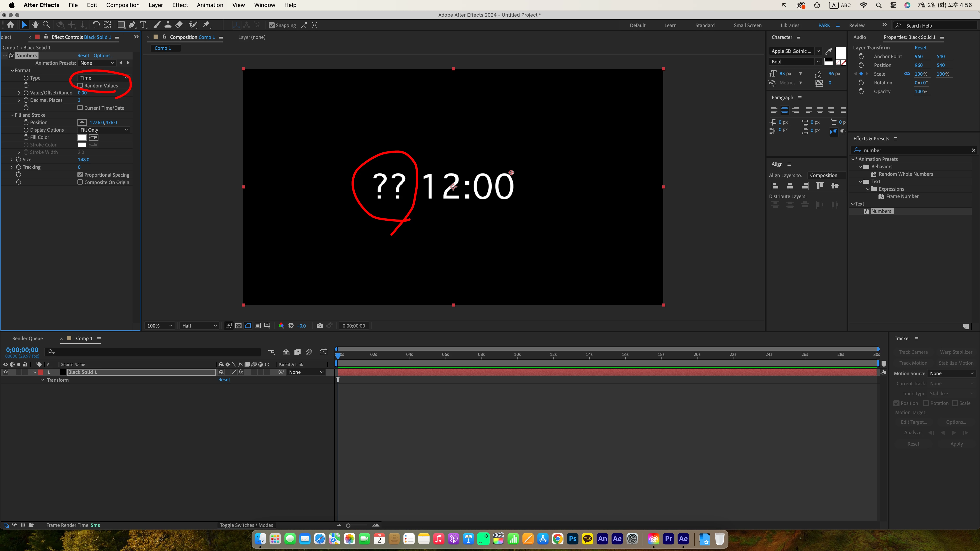This screenshot has height=551, width=980.
Task: Open the Composition menu
Action: 122,5
